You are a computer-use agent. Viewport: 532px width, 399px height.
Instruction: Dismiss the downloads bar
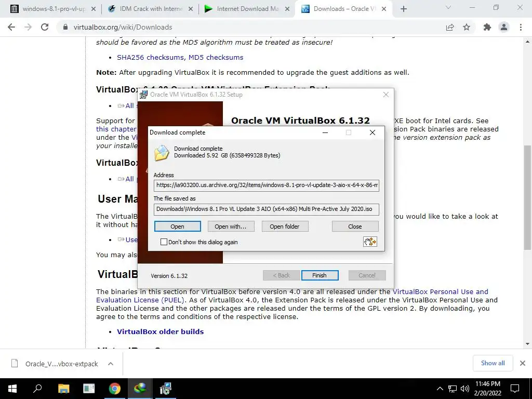pos(523,363)
